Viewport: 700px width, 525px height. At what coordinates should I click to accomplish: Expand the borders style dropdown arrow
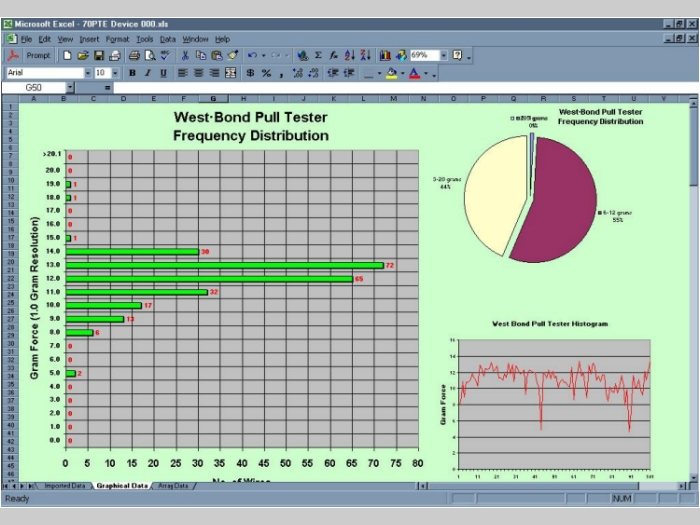(x=379, y=73)
